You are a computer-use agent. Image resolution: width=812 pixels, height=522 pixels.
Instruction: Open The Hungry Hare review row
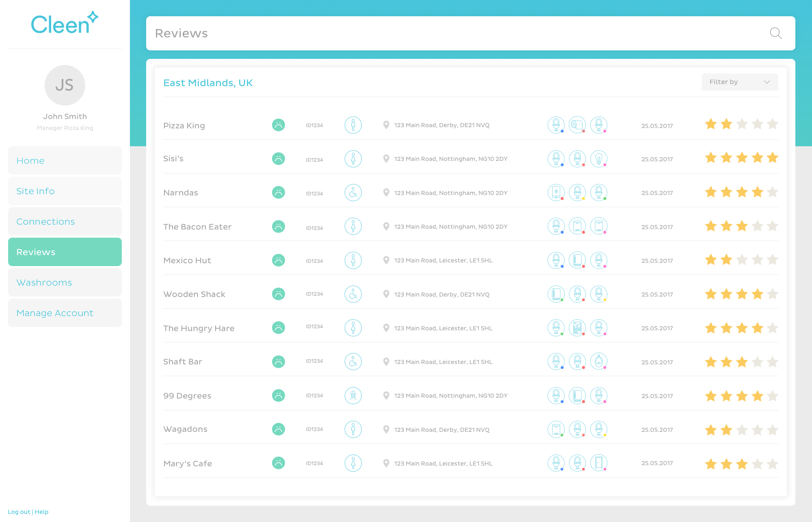point(199,328)
